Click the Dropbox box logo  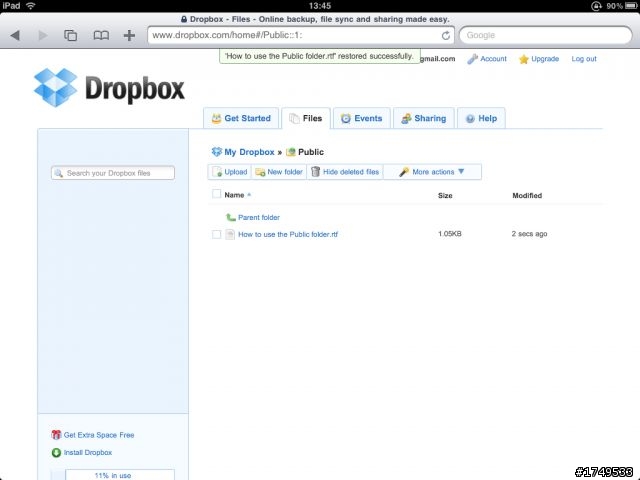click(56, 87)
